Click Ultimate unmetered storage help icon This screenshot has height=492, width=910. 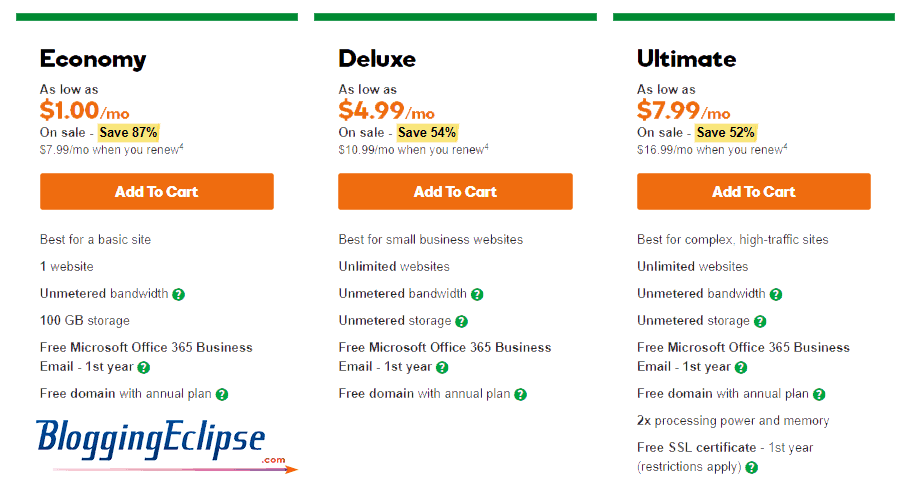[760, 321]
